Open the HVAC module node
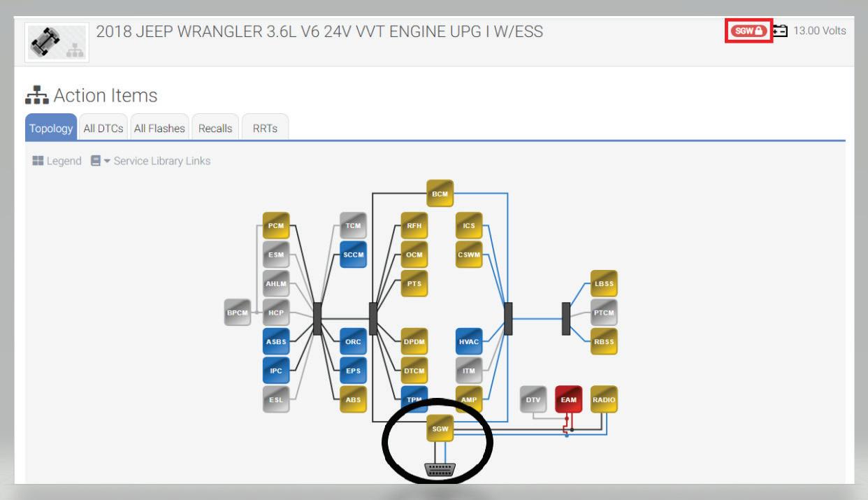 point(469,342)
